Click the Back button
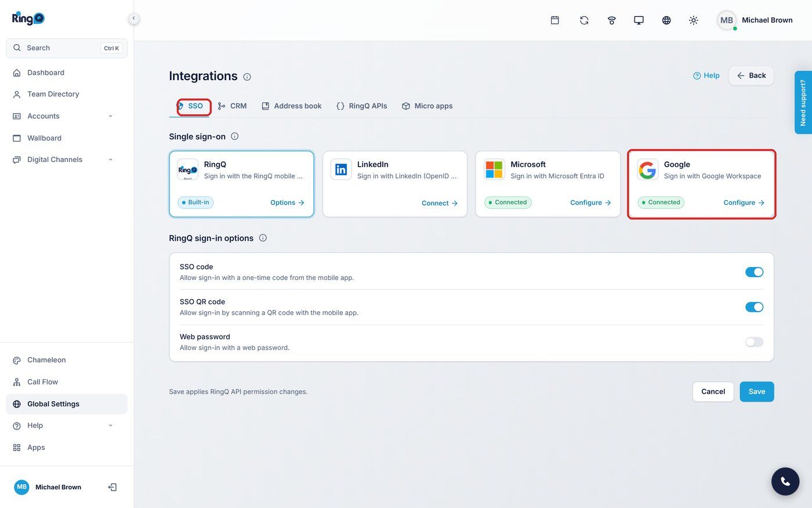 coord(751,75)
